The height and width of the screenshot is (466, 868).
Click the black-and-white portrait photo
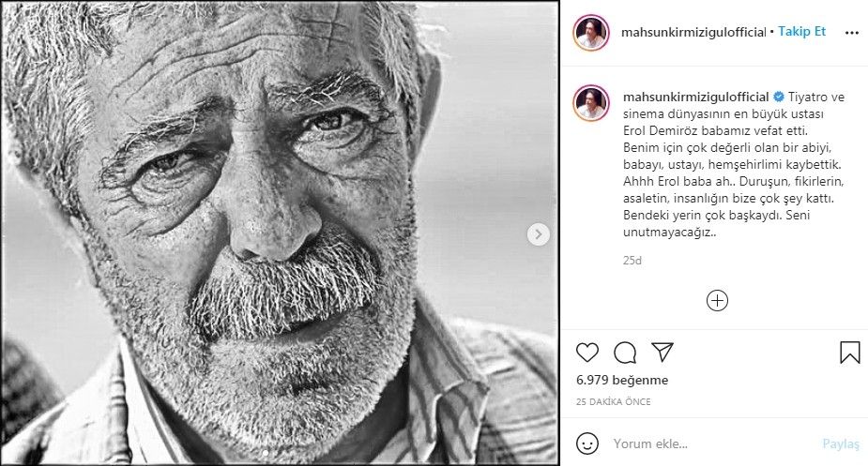[280, 233]
